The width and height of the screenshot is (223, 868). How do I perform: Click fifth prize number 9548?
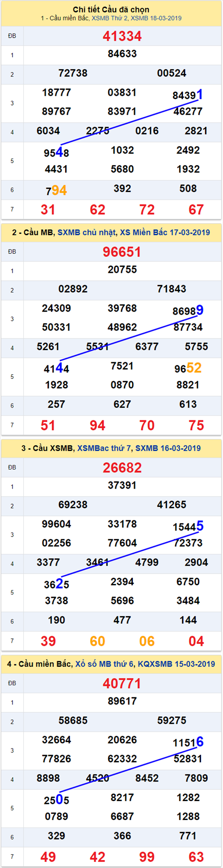[56, 152]
